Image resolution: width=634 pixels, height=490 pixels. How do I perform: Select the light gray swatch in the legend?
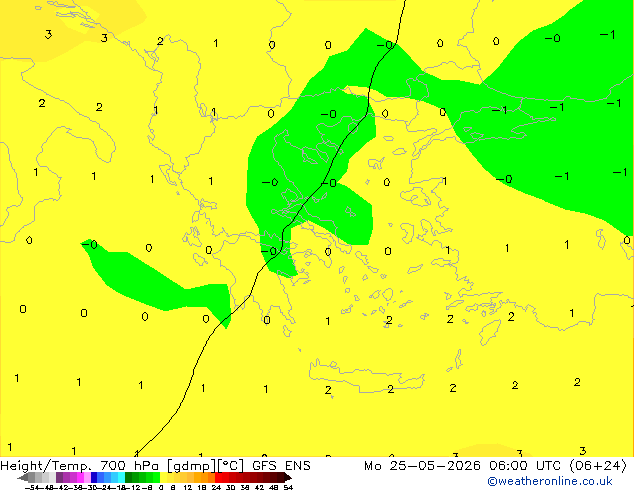point(52,477)
